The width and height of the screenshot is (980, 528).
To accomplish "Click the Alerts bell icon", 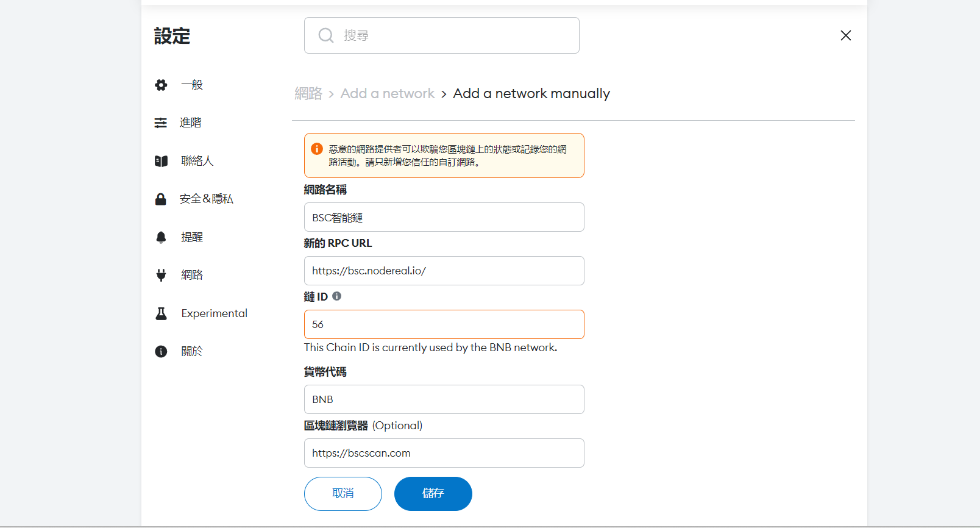I will click(161, 237).
